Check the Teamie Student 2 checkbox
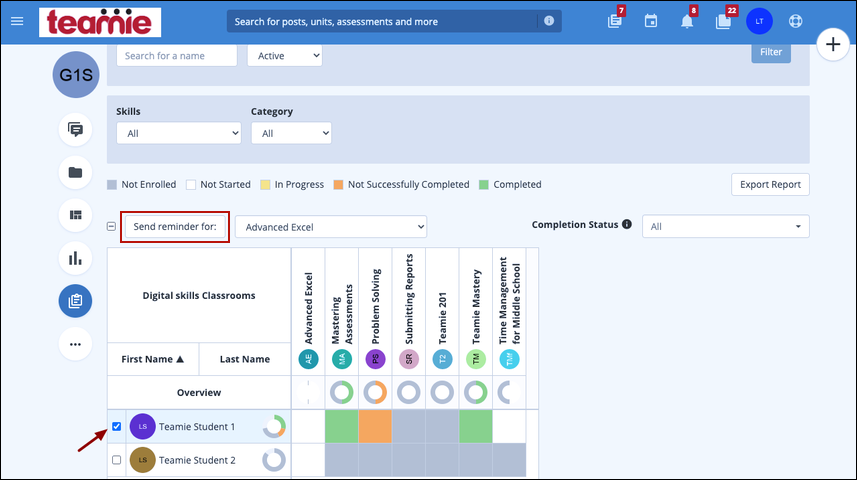857x480 pixels. point(116,460)
